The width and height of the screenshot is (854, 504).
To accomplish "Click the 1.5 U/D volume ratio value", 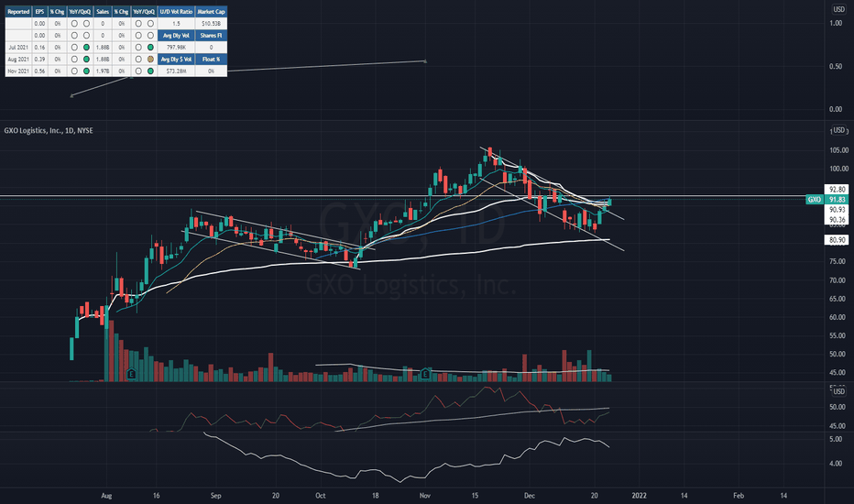I will click(x=176, y=24).
